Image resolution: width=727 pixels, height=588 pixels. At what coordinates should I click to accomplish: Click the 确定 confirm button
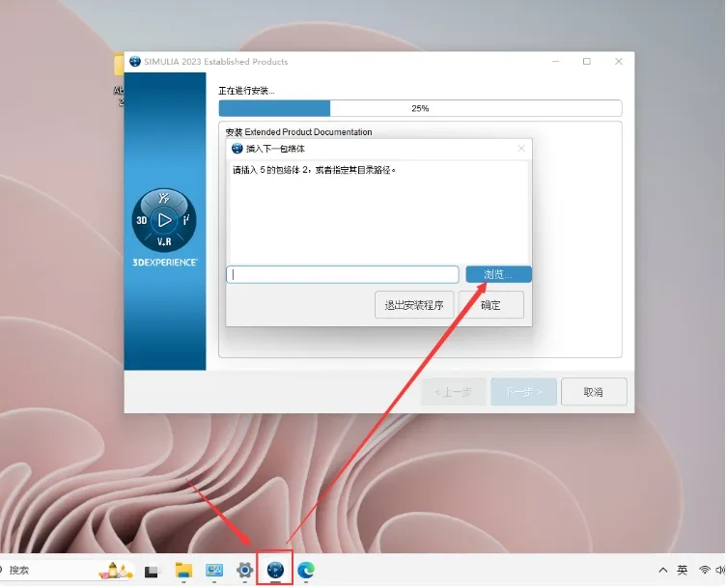(x=491, y=305)
